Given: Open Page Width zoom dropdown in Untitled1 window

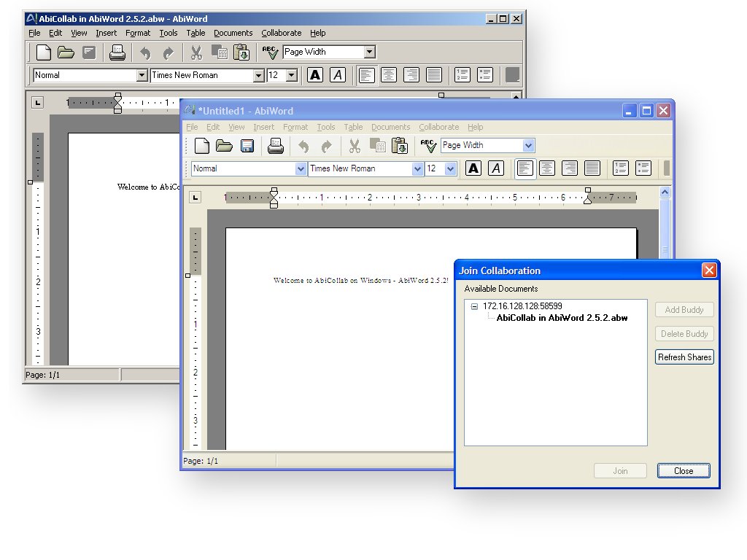Looking at the screenshot, I should (528, 145).
